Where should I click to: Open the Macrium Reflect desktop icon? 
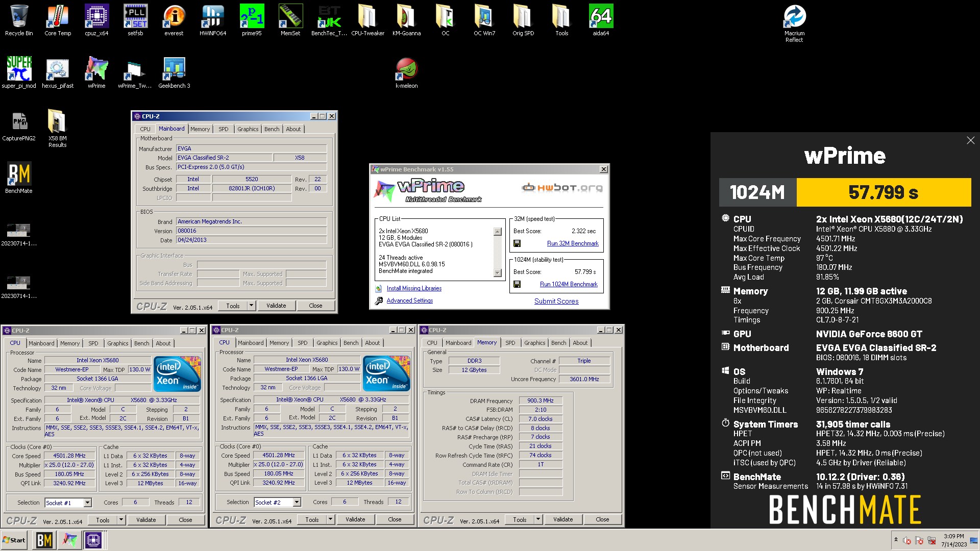(x=794, y=23)
